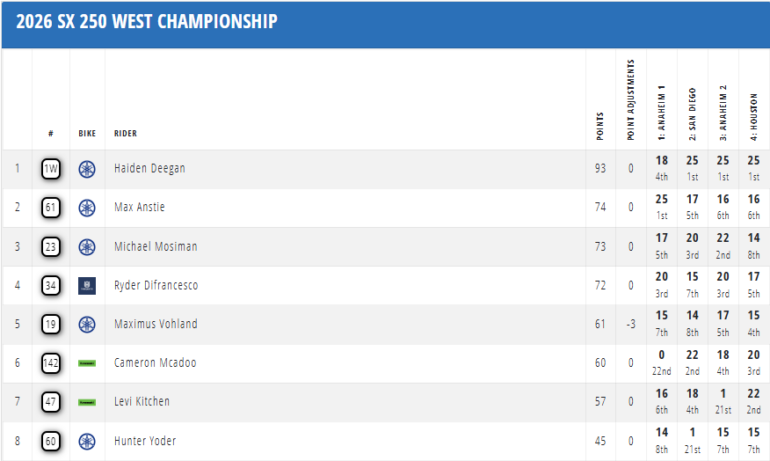Open rider Haiden Deegan's name
The width and height of the screenshot is (770, 461).
coord(149,169)
